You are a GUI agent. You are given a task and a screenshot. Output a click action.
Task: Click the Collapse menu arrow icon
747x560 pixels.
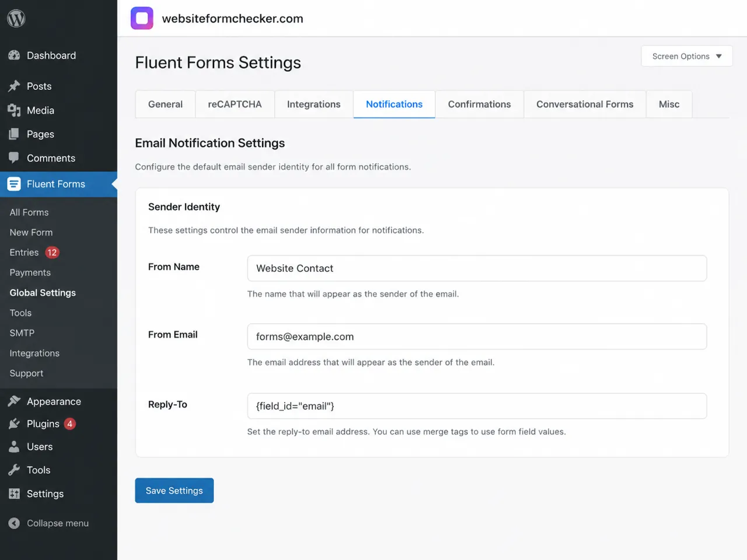point(14,523)
